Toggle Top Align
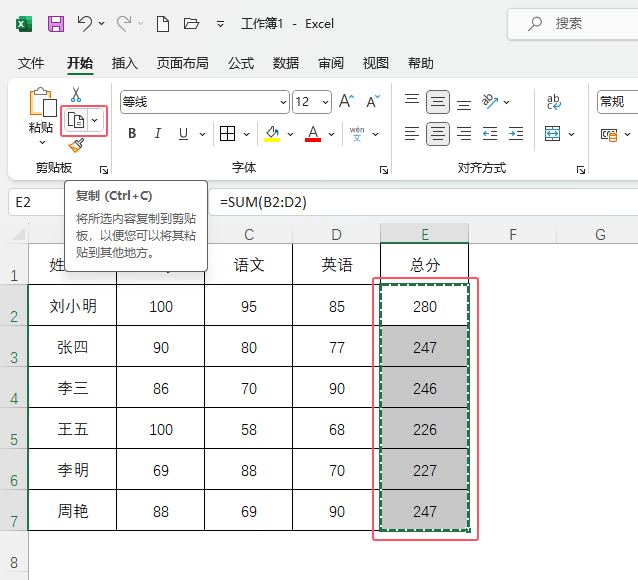Viewport: 638px width, 580px height. tap(412, 101)
